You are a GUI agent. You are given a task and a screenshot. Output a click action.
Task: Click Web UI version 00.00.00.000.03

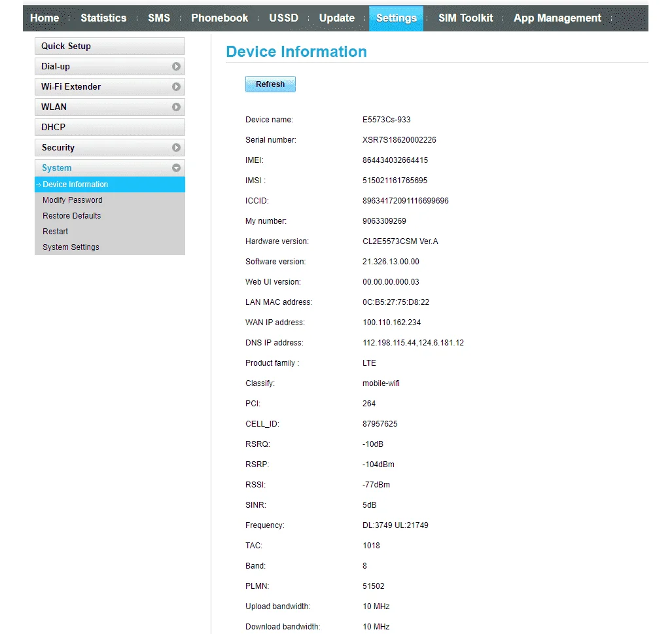391,281
